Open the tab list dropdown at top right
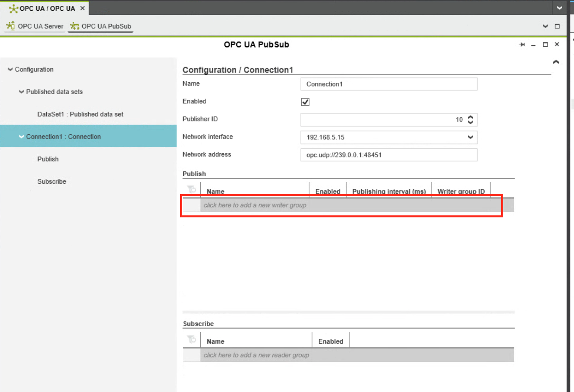 pos(559,8)
